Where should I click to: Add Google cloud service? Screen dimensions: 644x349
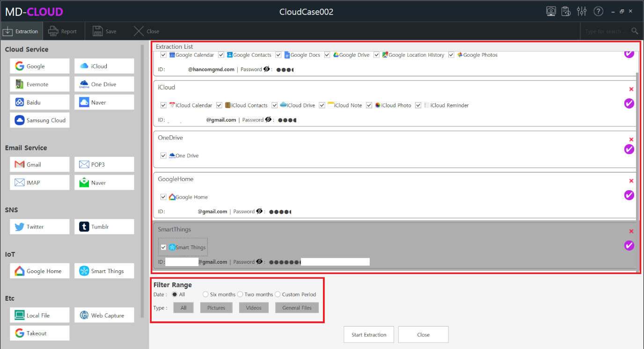coord(40,66)
